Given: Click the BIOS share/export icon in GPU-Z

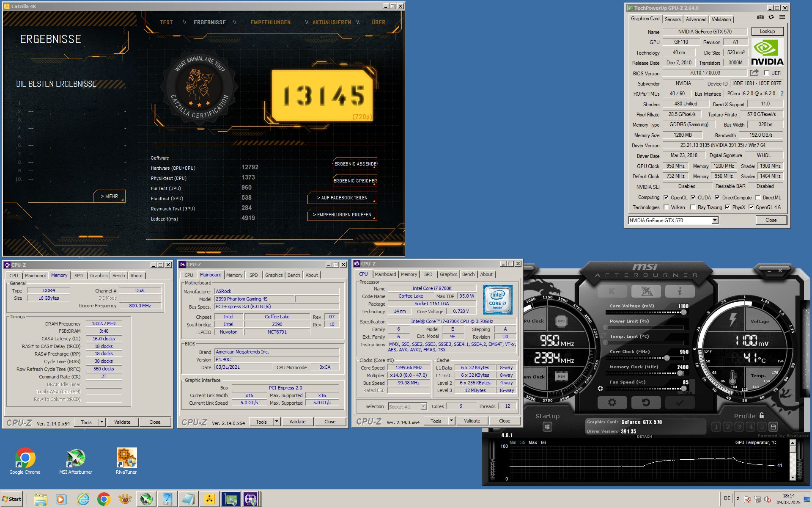Looking at the screenshot, I should [754, 73].
